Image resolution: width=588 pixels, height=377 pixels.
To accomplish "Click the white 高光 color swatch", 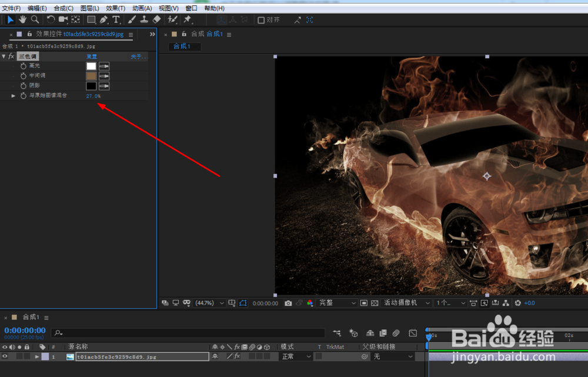I will pyautogui.click(x=91, y=66).
